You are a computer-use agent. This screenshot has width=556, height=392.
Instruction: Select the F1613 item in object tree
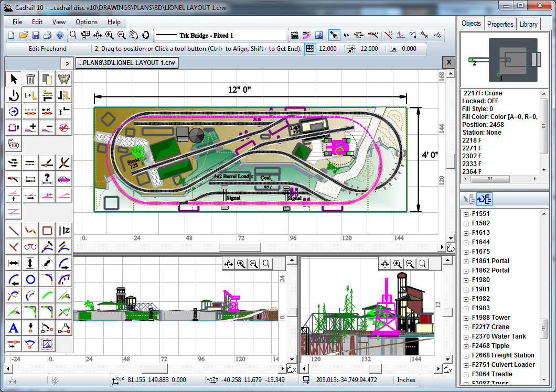(x=480, y=233)
